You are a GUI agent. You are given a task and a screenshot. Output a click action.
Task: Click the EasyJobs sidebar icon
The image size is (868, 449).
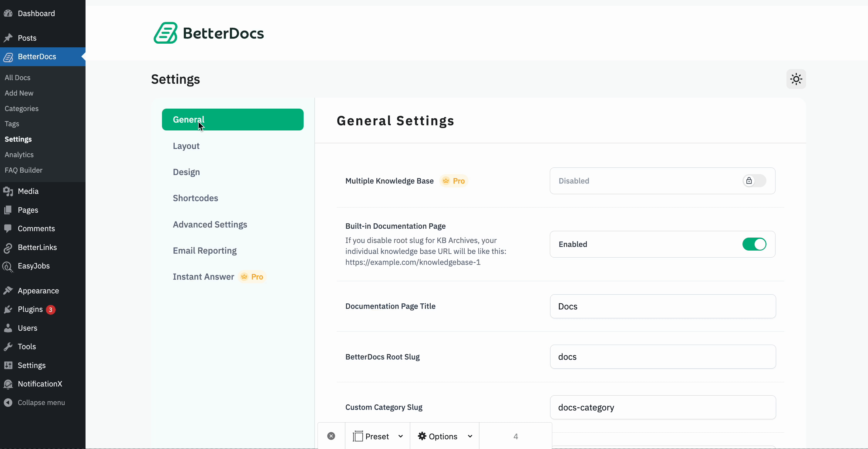[8, 266]
